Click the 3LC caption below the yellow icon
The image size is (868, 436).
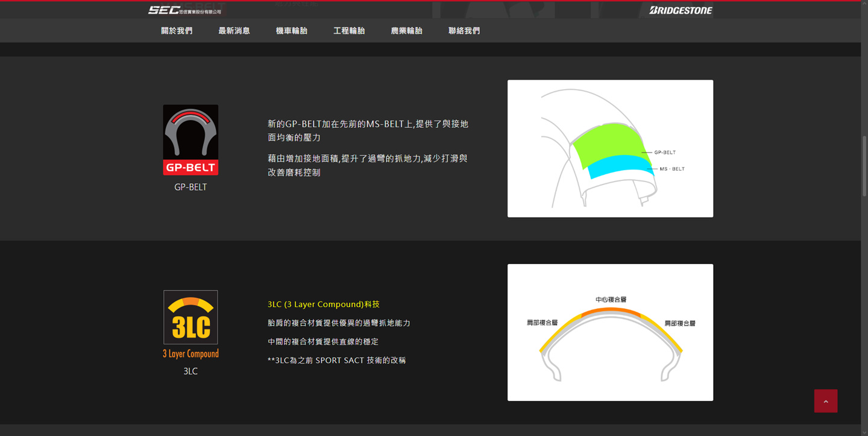click(190, 371)
